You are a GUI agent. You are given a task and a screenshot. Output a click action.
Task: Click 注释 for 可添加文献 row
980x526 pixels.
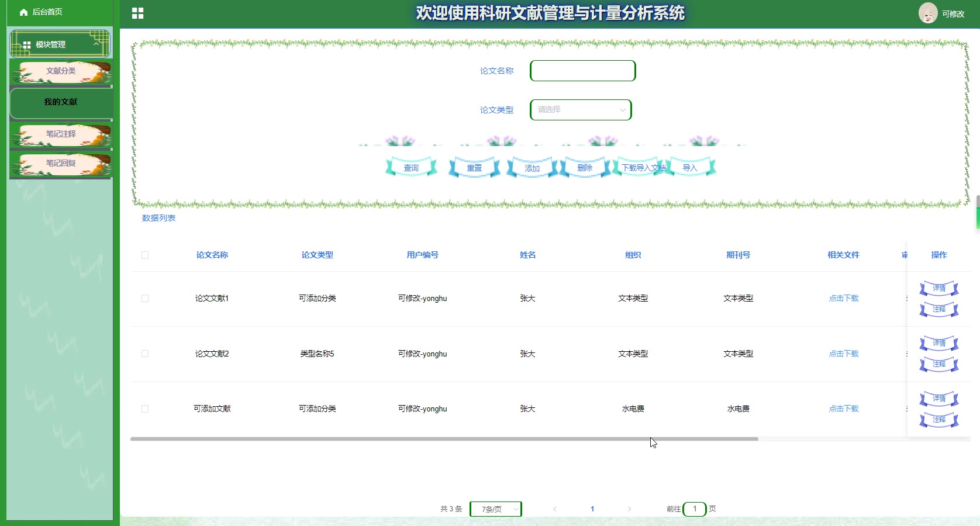coord(939,420)
